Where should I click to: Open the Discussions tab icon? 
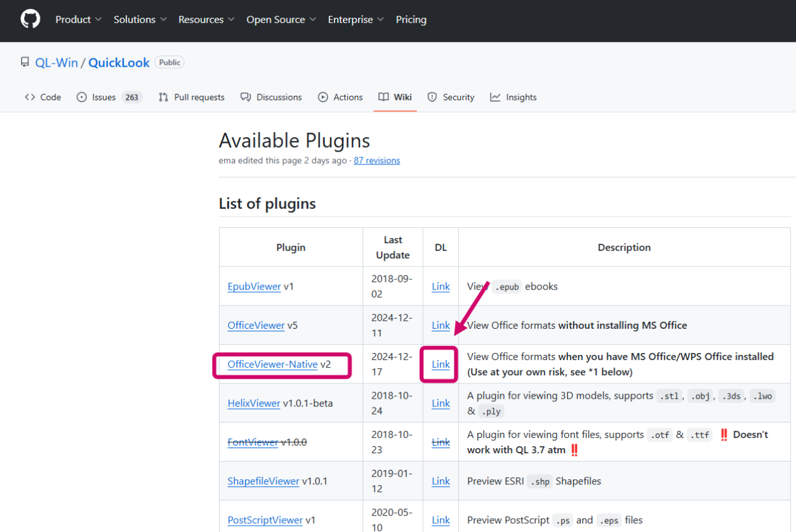coord(246,97)
